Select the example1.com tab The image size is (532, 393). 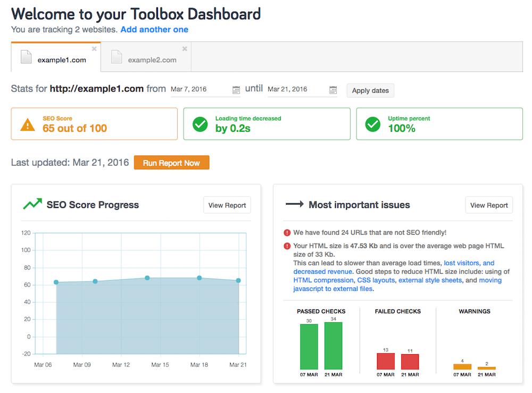pos(62,60)
